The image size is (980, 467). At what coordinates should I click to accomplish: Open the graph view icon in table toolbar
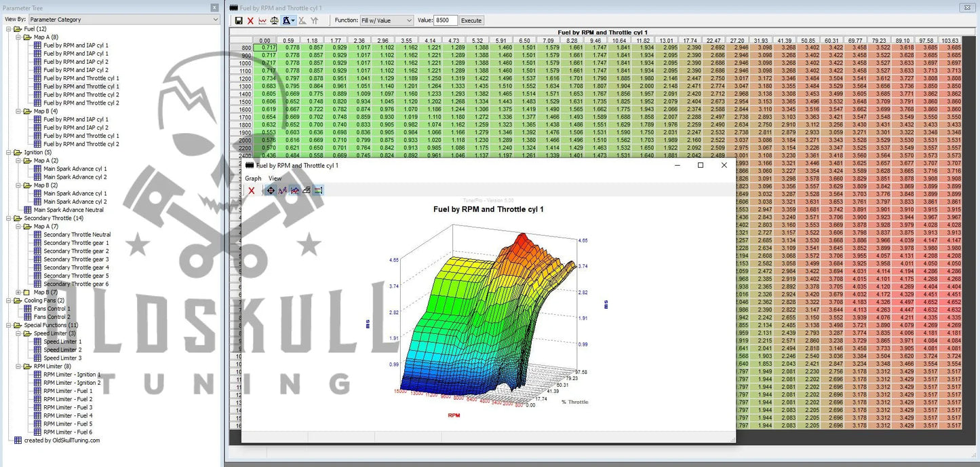coord(262,21)
